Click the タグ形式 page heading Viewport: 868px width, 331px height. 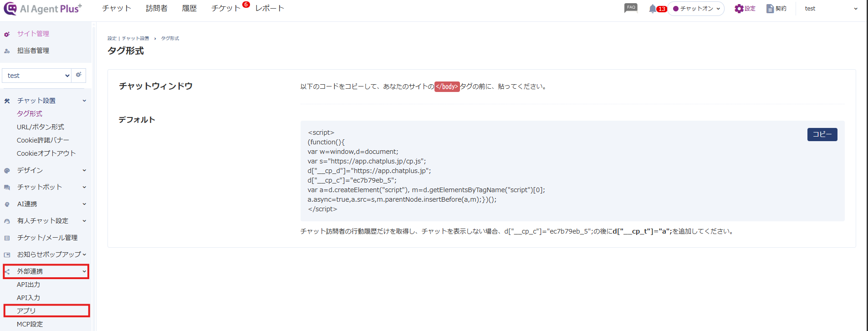(126, 51)
